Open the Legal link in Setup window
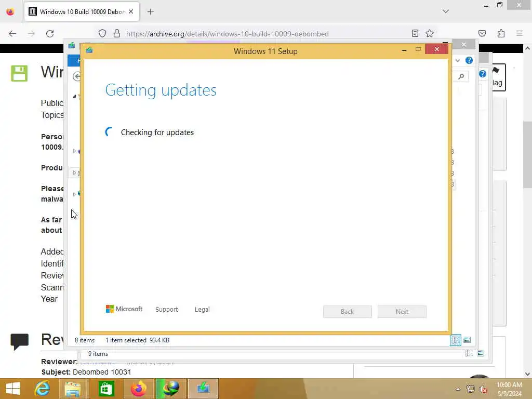 [202, 310]
